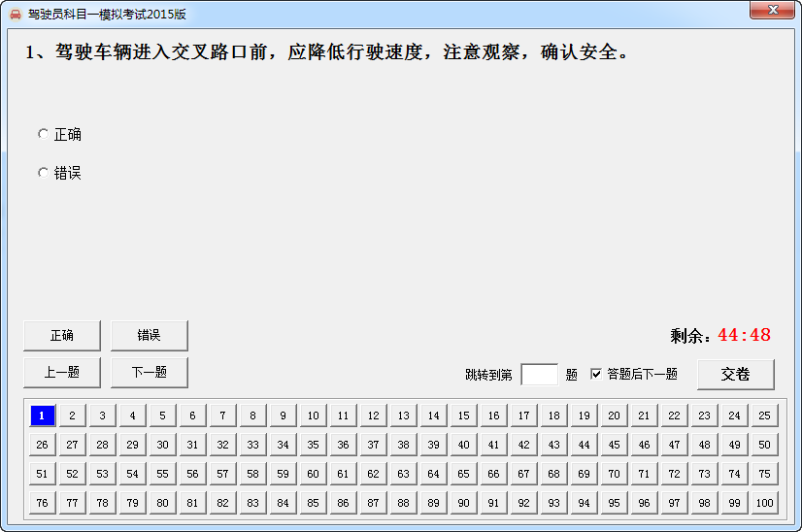Click the red car icon in title bar
This screenshot has width=802, height=532.
pos(15,15)
